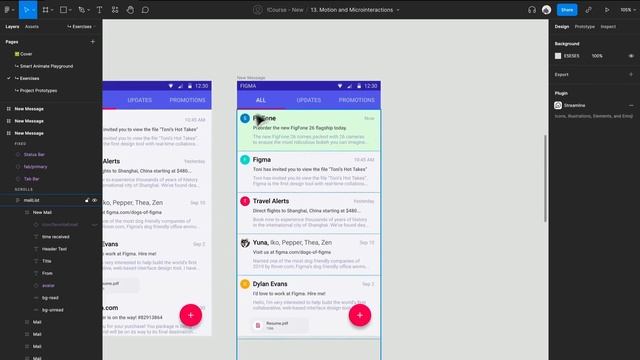Select the Title text layer

(47, 261)
